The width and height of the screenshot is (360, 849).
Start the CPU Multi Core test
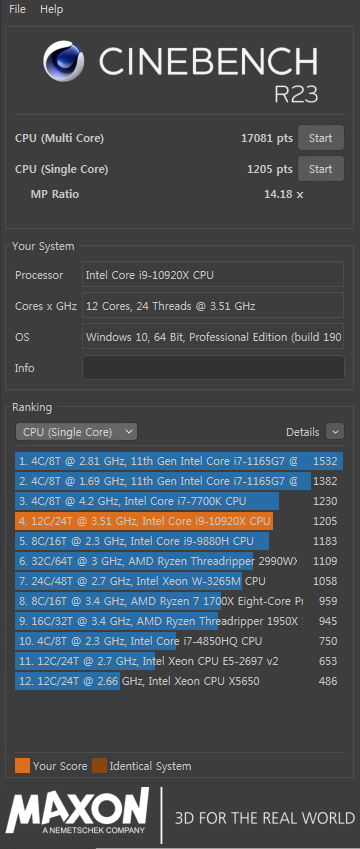pyautogui.click(x=320, y=138)
